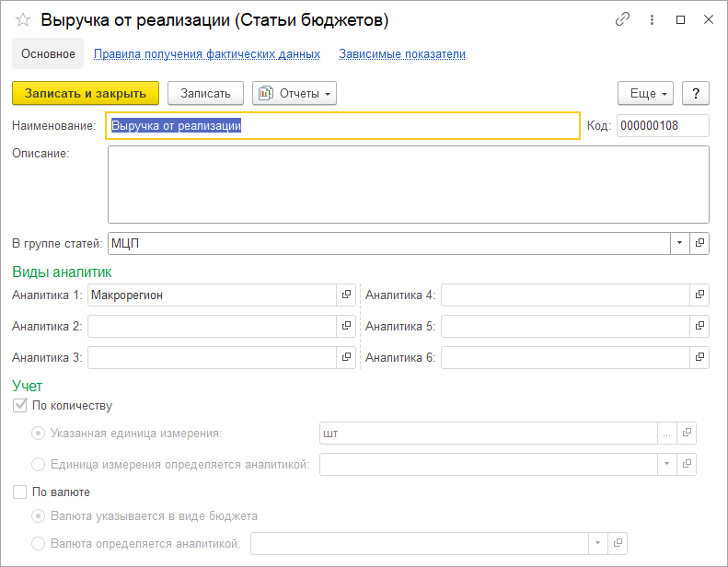
Task: Click the Записать и закрыть button
Action: (86, 93)
